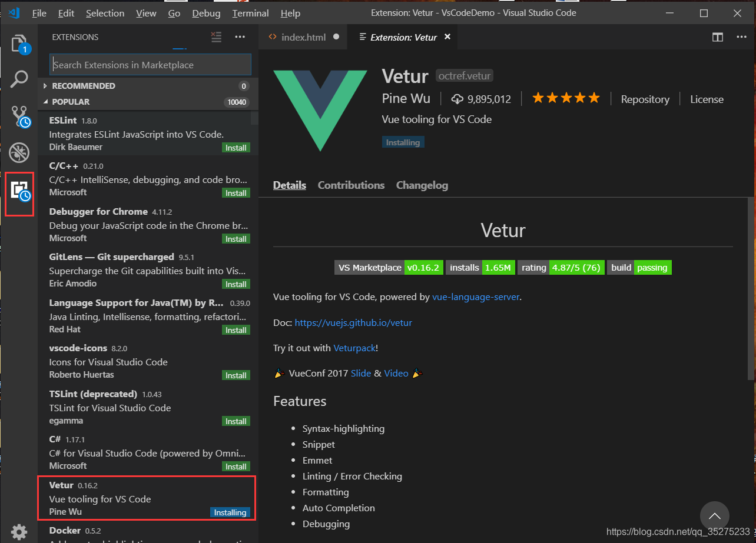Screen dimensions: 756x543
Task: Open the Settings gear at bottom left
Action: point(19,532)
